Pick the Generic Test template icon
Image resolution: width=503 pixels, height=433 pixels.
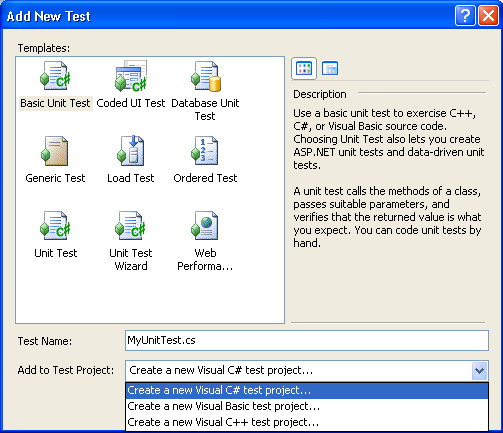[55, 151]
